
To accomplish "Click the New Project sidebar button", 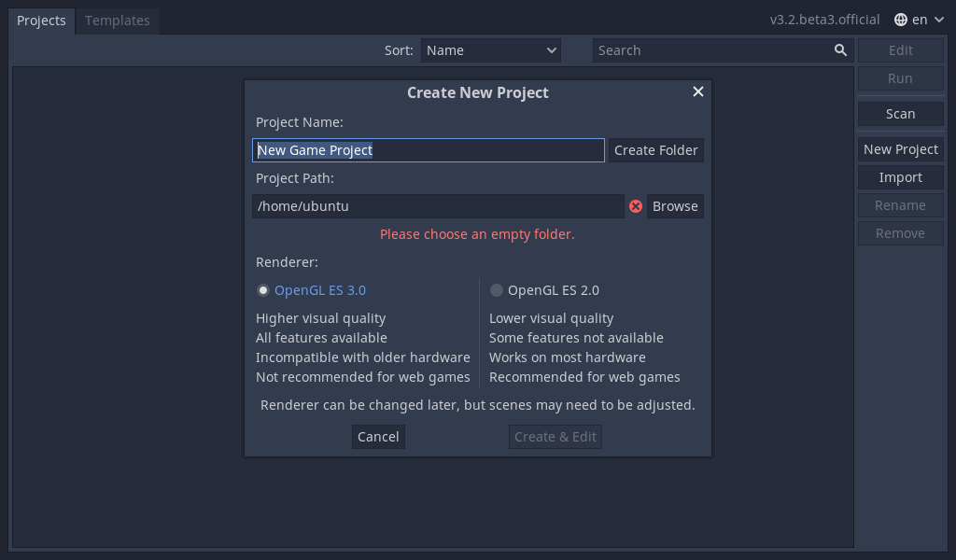I will click(x=901, y=149).
